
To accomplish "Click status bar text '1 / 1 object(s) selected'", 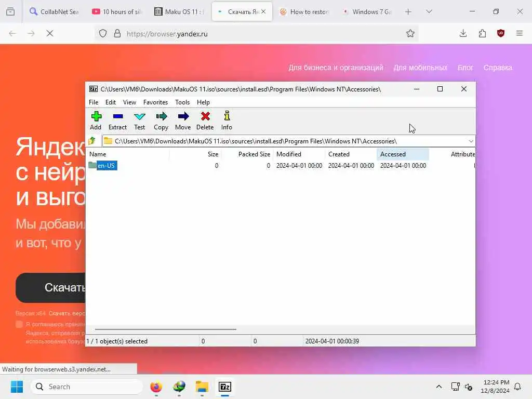I will [117, 341].
